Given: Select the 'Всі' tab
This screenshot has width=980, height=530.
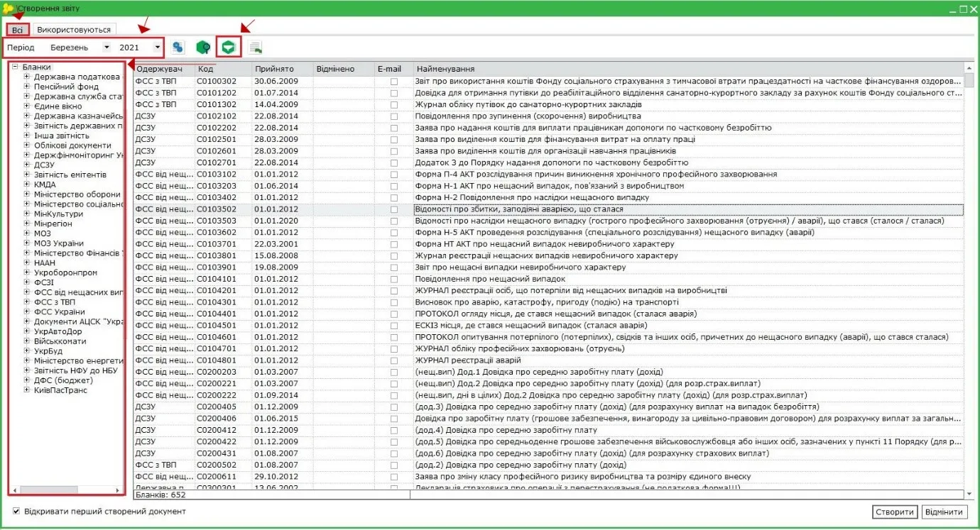Looking at the screenshot, I should tap(18, 30).
